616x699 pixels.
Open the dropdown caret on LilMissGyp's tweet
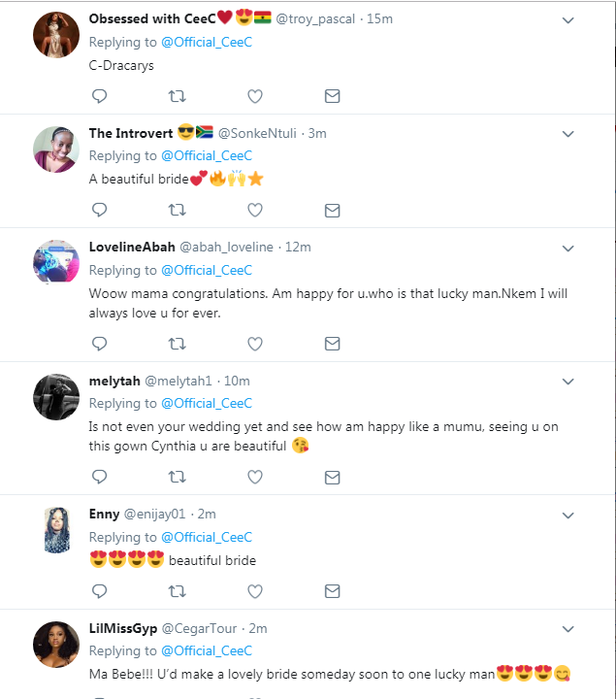[x=568, y=628]
